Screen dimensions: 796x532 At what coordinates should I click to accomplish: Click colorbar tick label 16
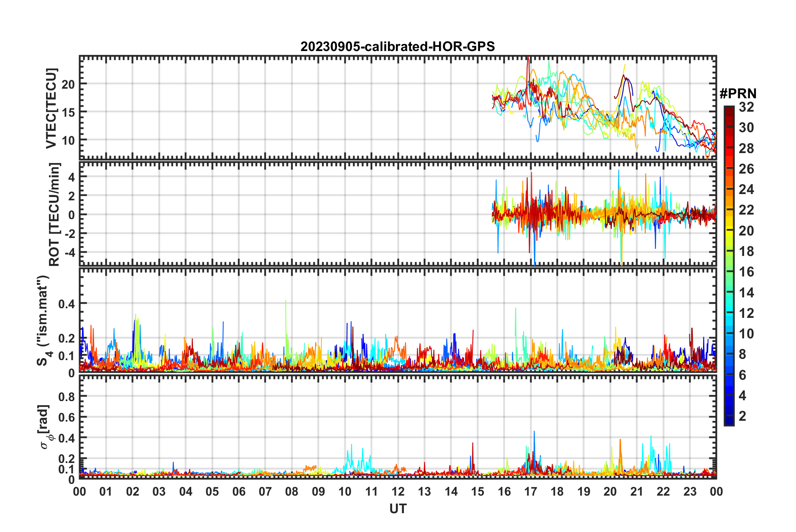point(746,272)
